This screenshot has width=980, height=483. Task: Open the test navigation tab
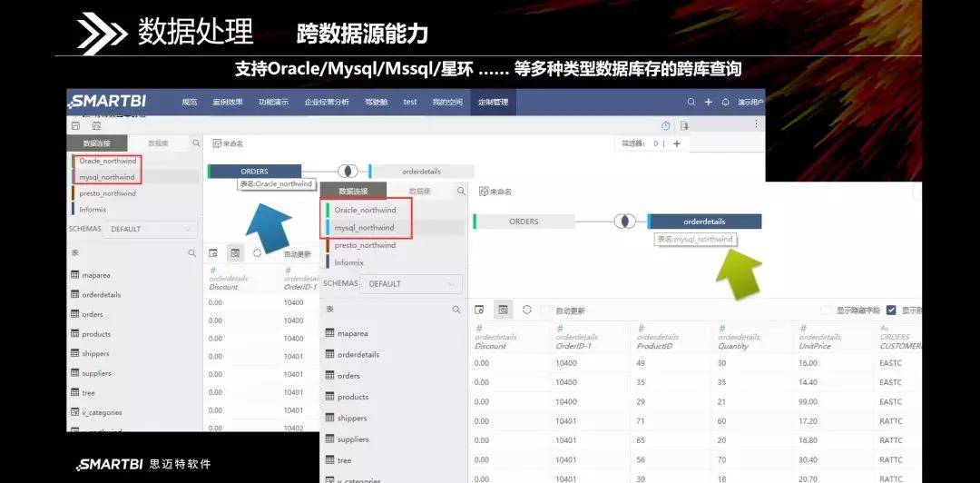pos(410,102)
